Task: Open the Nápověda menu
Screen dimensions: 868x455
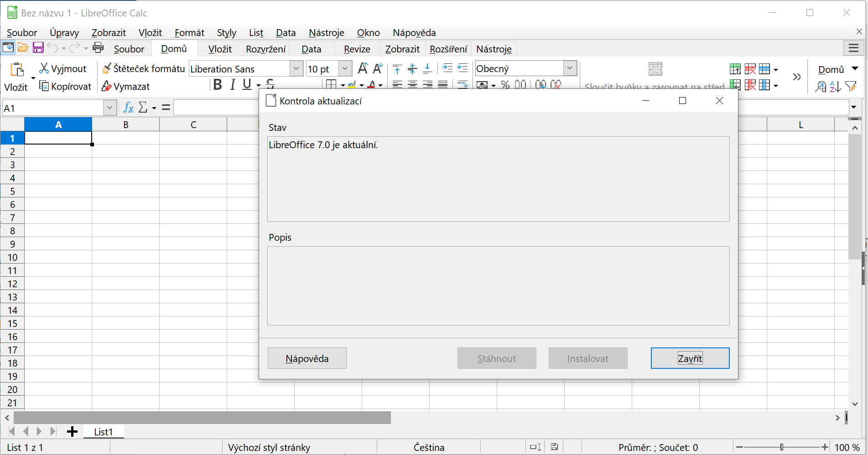Action: pos(414,32)
